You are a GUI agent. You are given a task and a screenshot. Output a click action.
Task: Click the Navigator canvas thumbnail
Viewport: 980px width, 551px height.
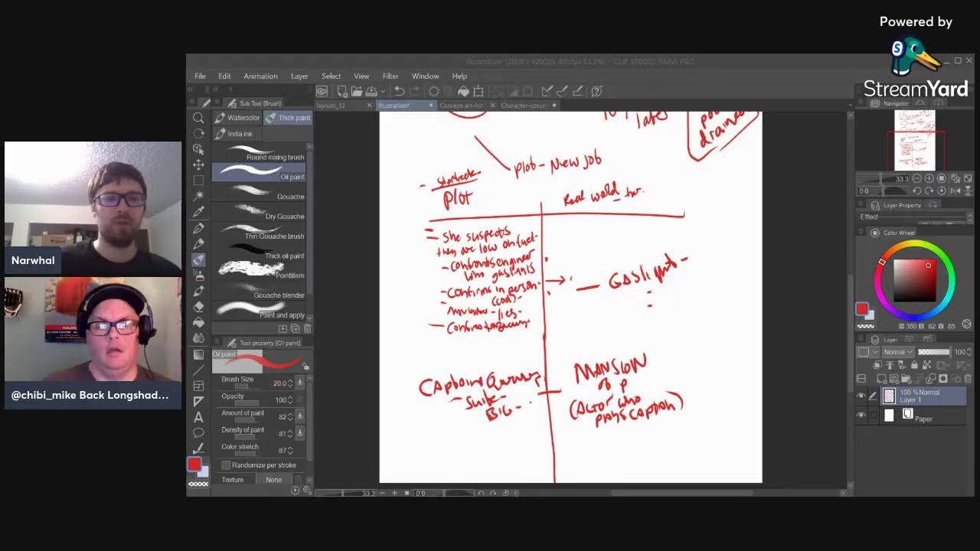[914, 139]
